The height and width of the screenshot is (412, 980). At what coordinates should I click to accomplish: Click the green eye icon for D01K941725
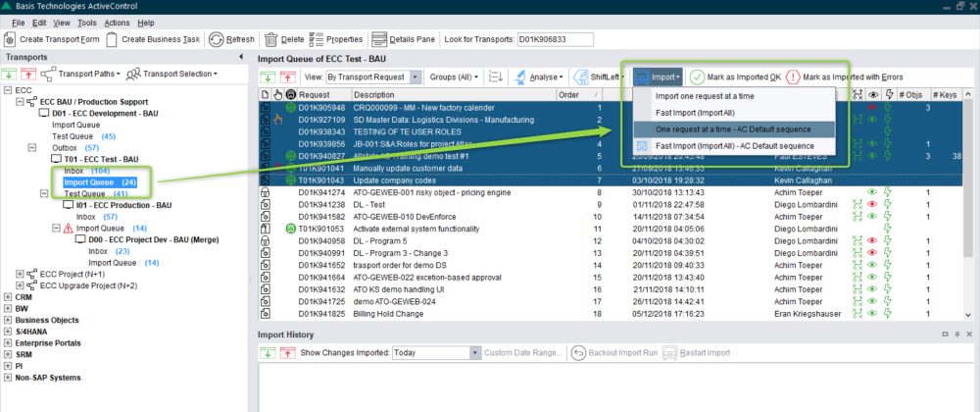pos(872,301)
